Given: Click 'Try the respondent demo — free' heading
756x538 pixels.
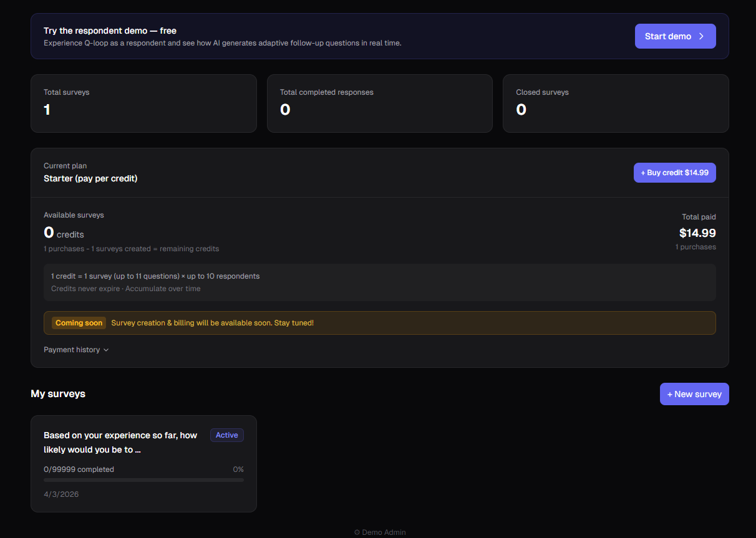Looking at the screenshot, I should pyautogui.click(x=110, y=31).
